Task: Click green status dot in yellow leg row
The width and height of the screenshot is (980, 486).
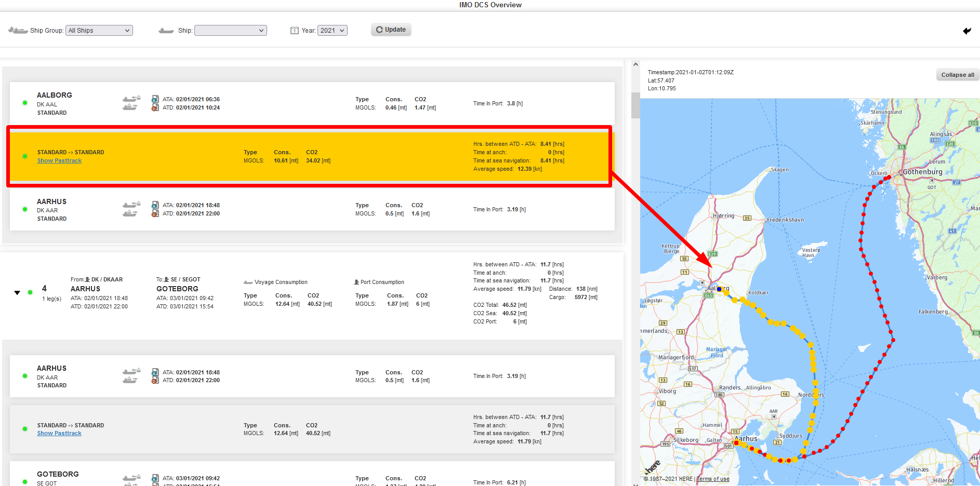Action: pyautogui.click(x=25, y=156)
